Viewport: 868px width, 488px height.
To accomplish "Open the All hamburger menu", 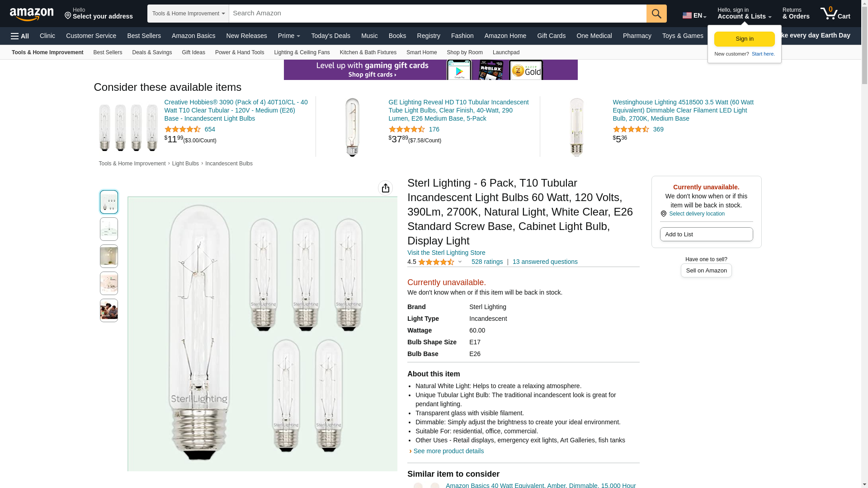I will [x=20, y=36].
